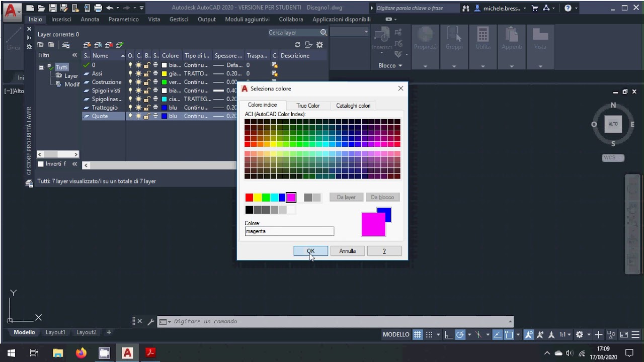Click the Colore text field containing magenta
Image resolution: width=644 pixels, height=362 pixels.
click(289, 231)
